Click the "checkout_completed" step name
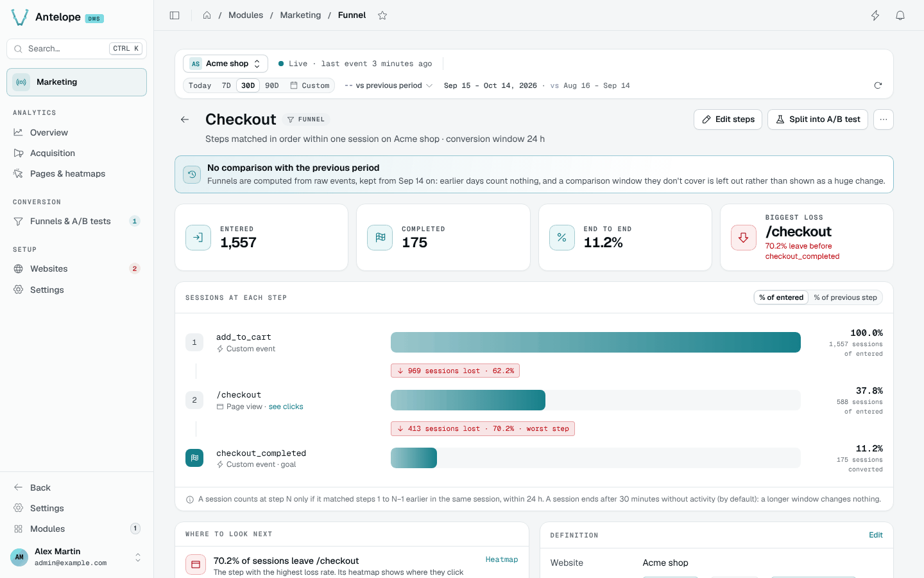 261,453
